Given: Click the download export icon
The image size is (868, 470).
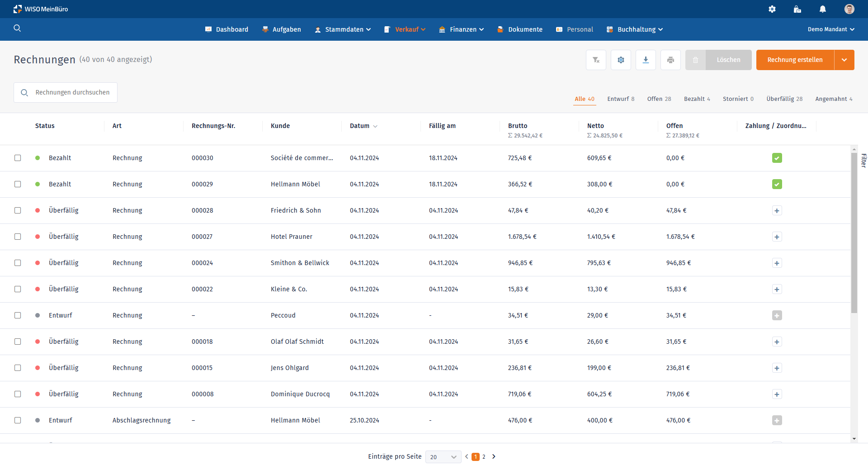Looking at the screenshot, I should pos(646,60).
